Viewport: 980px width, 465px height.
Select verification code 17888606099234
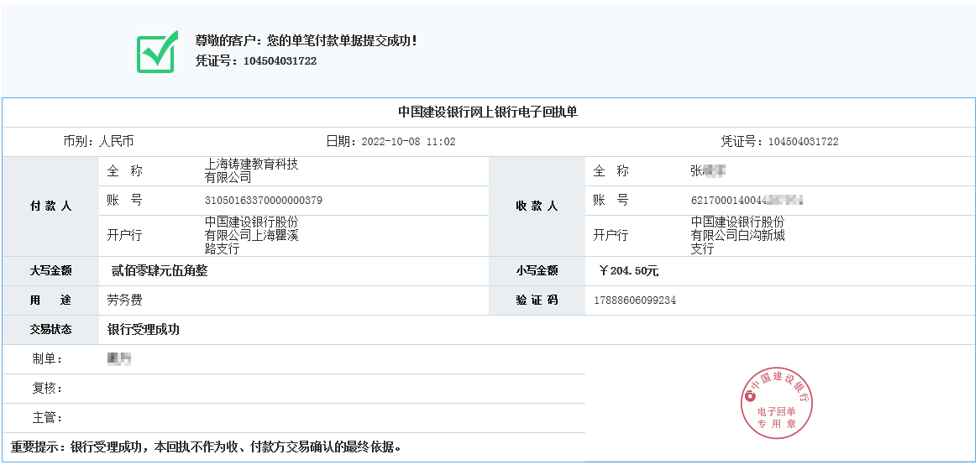click(x=635, y=300)
